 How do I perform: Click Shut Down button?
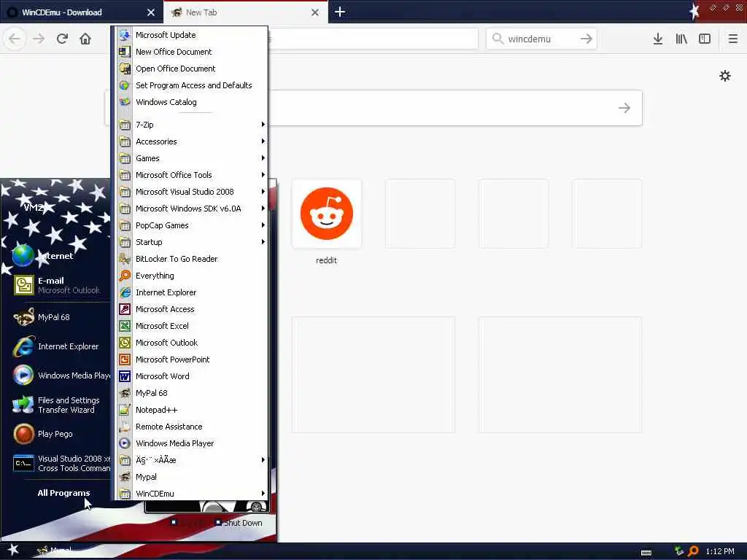239,522
